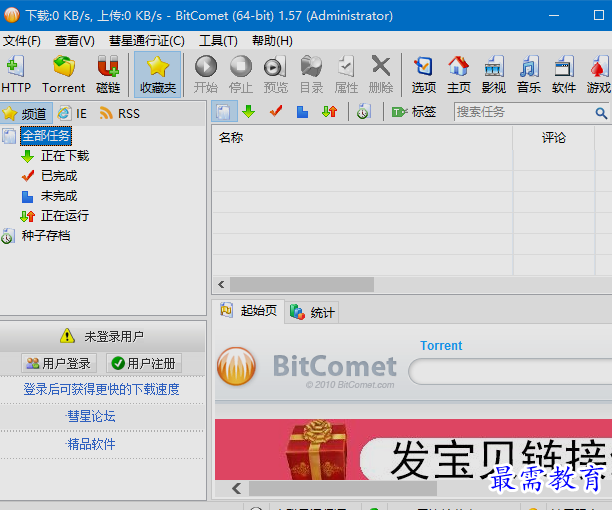612x510 pixels.
Task: Open a Torrent file from toolbar
Action: (x=64, y=75)
